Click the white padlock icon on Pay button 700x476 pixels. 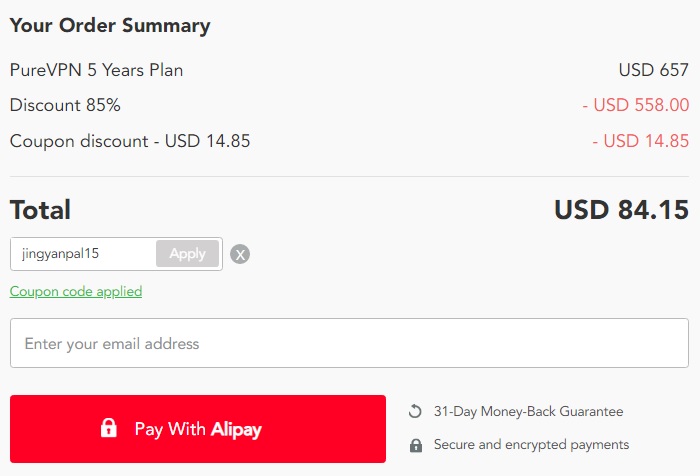[x=108, y=428]
